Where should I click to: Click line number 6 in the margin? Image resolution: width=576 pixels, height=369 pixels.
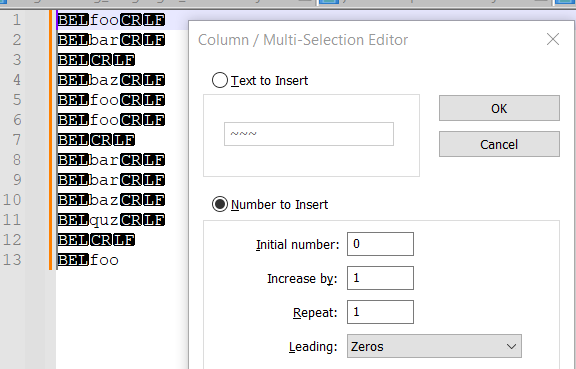click(17, 120)
